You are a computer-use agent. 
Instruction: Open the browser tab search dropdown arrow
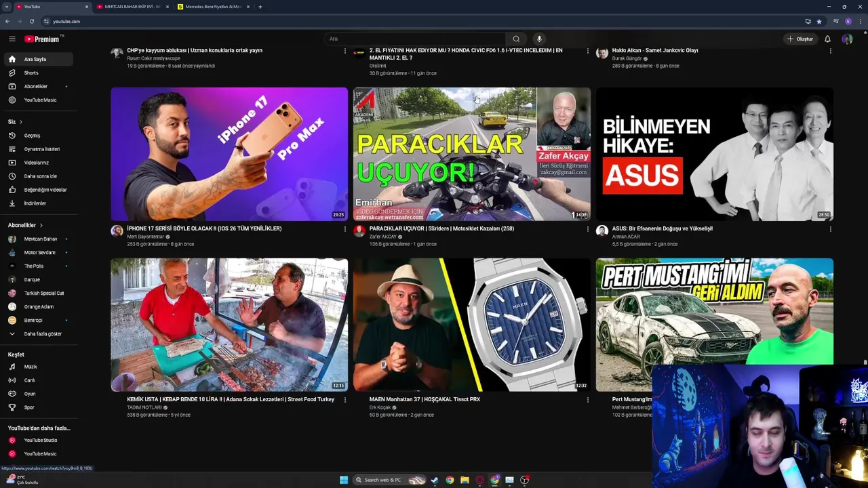6,7
